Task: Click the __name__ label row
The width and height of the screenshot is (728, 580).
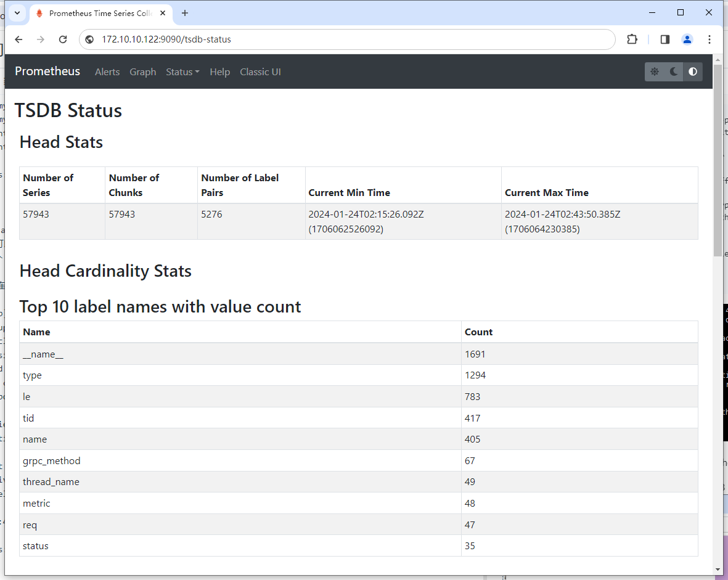Action: coord(358,354)
